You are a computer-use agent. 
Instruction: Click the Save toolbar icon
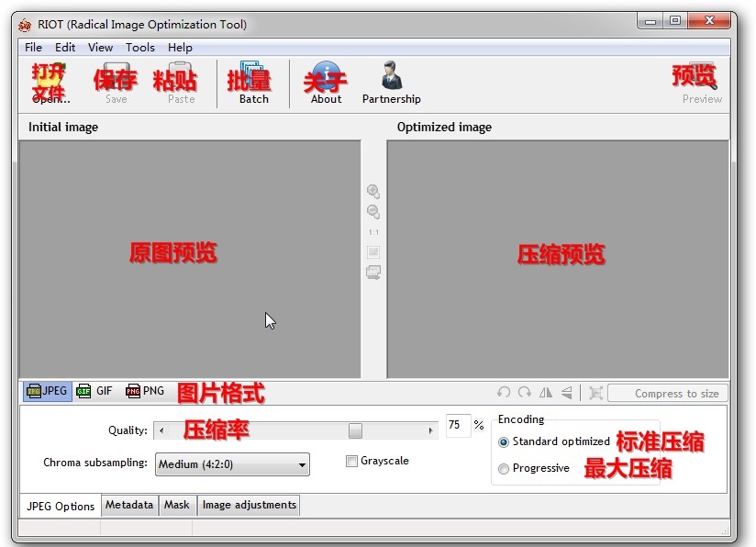tap(116, 83)
